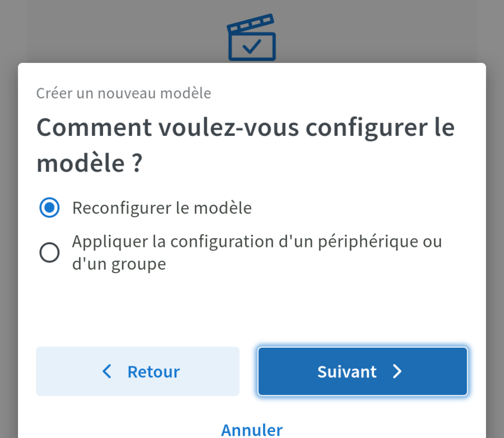Screen dimensions: 504x438
Task: Click the right chevron icon beside Suivant
Action: click(398, 372)
